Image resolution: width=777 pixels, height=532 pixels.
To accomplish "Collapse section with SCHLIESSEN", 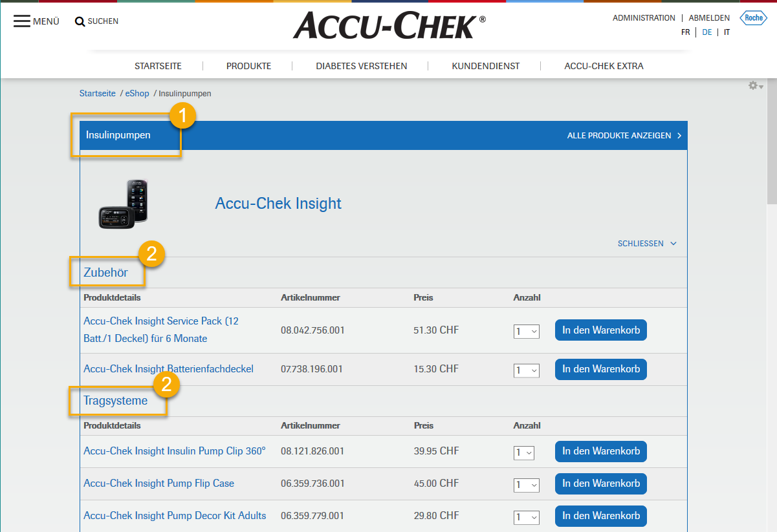I will (647, 244).
